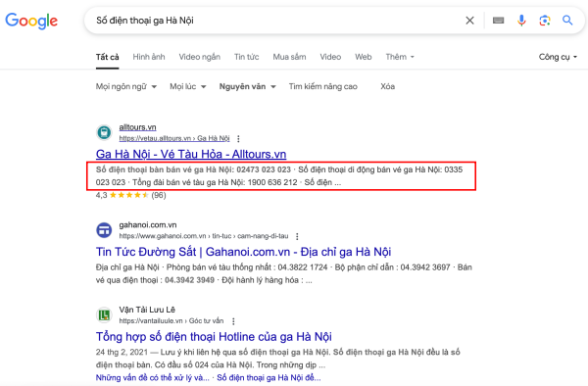Click the alltours.vn site favicon

pyautogui.click(x=104, y=132)
